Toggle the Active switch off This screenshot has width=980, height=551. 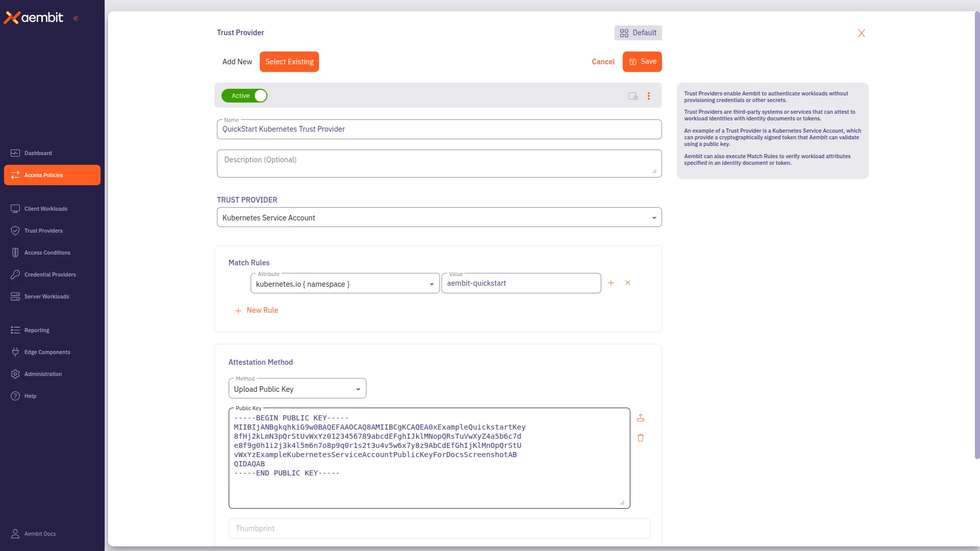(x=244, y=96)
